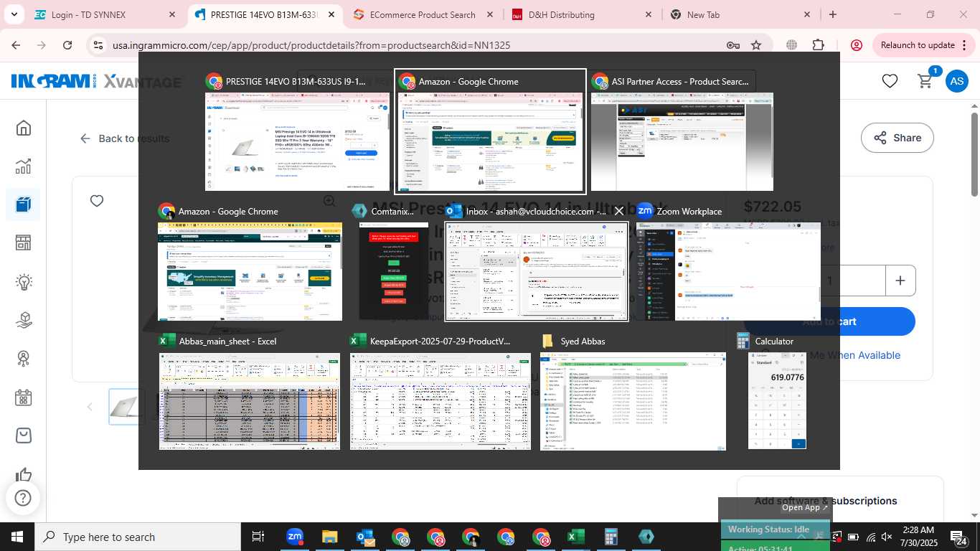Close the ECommerce Product Search tab

pos(489,14)
